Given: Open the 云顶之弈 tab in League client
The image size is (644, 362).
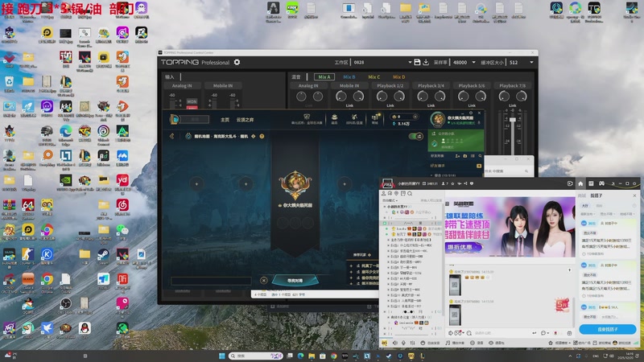Looking at the screenshot, I should [x=245, y=120].
